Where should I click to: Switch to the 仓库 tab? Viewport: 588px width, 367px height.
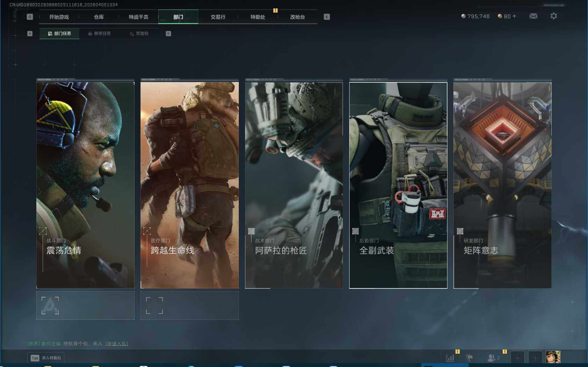[99, 17]
